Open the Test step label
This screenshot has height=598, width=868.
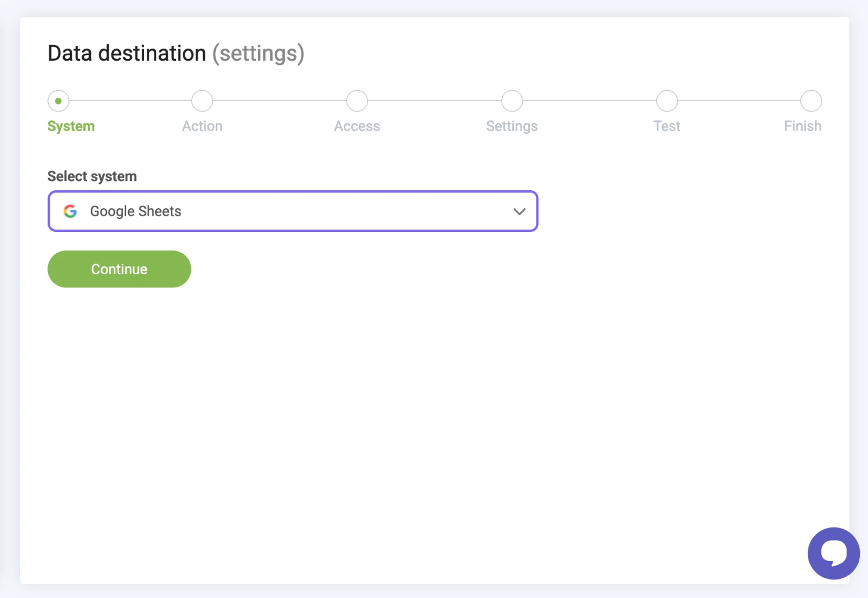pos(667,126)
